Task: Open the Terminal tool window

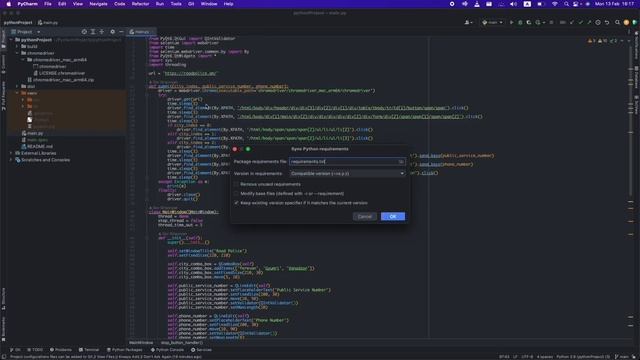Action: (89, 350)
